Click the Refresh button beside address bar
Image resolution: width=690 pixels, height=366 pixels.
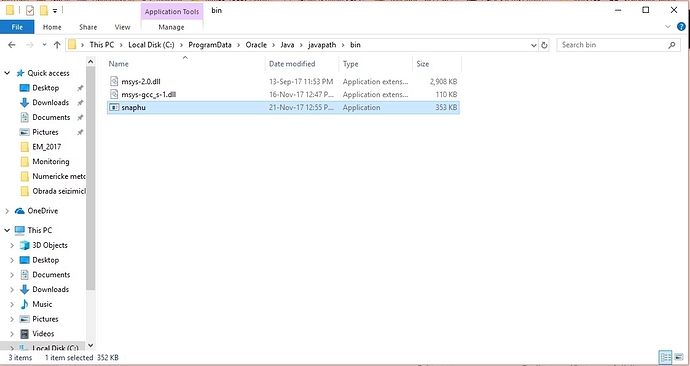click(x=544, y=45)
